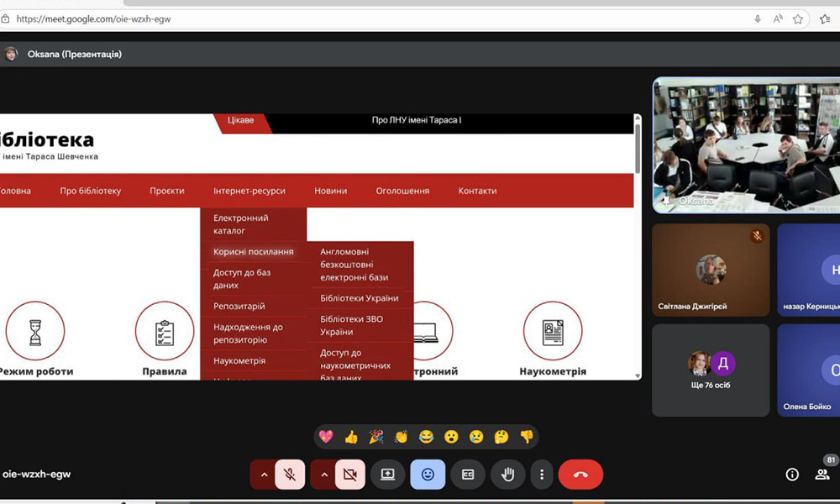Select Олена Бойко participant tile
The width and height of the screenshot is (840, 504).
(x=808, y=370)
